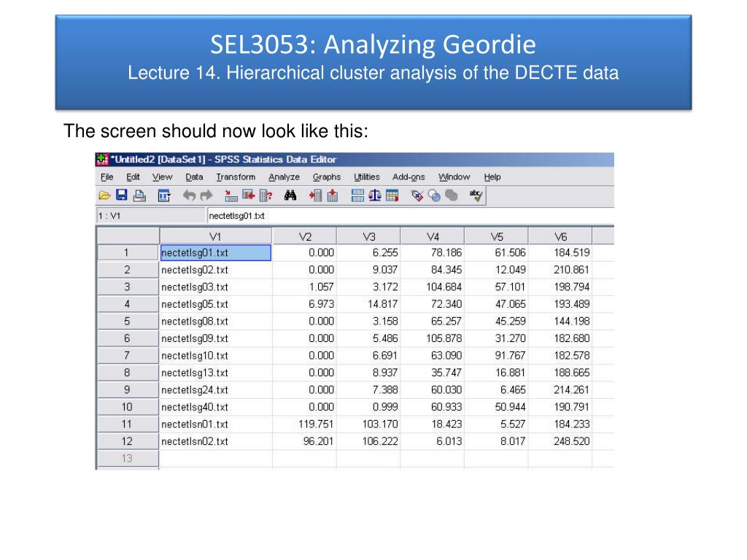The width and height of the screenshot is (747, 560).
Task: Click the Insert cases icon
Action: pyautogui.click(x=315, y=195)
